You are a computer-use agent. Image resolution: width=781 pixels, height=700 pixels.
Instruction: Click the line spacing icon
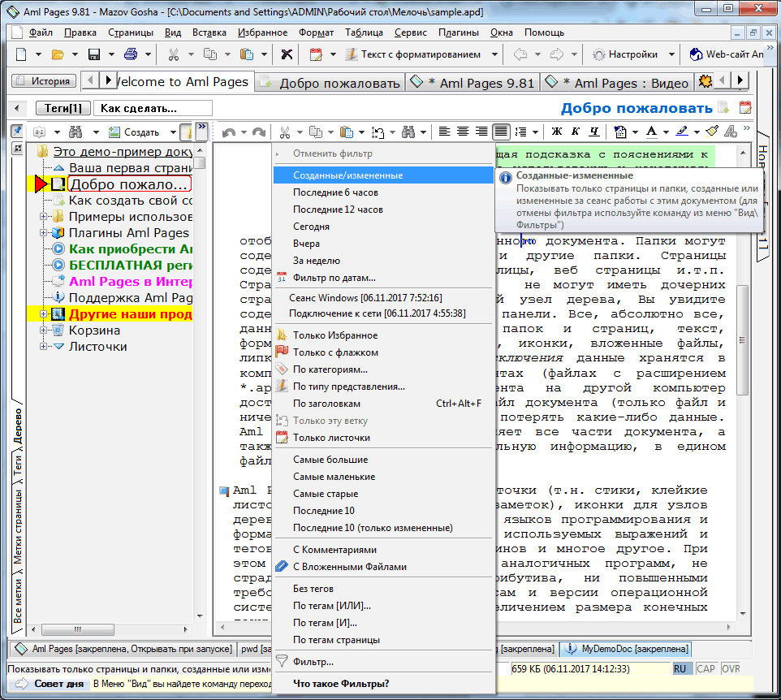click(521, 132)
